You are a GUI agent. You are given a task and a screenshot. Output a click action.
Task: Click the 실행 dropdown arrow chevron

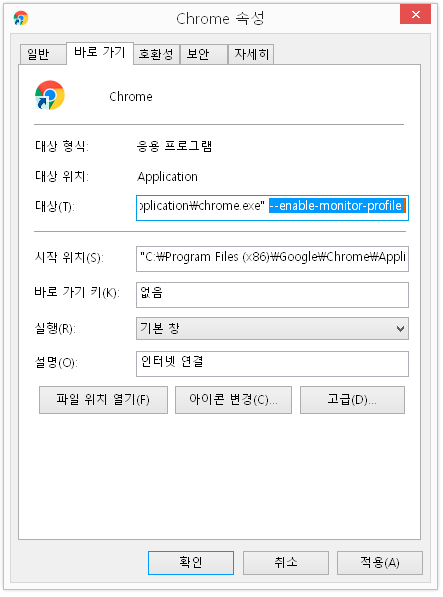[400, 329]
